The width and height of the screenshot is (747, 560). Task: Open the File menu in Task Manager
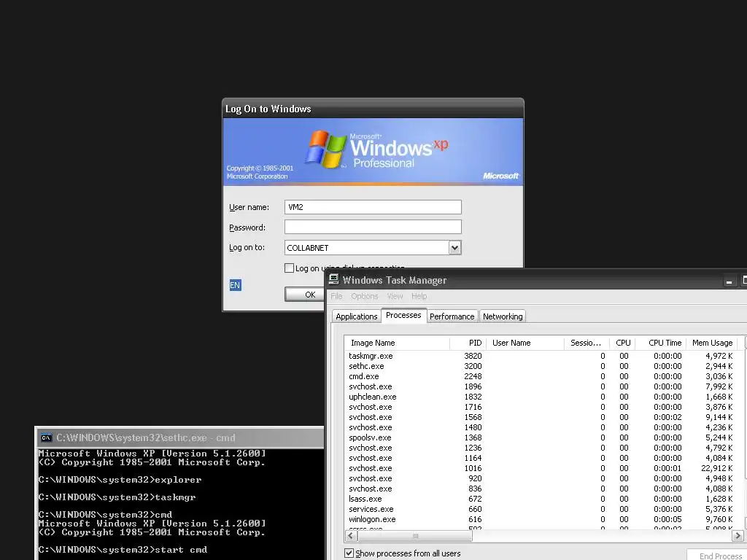[x=336, y=296]
